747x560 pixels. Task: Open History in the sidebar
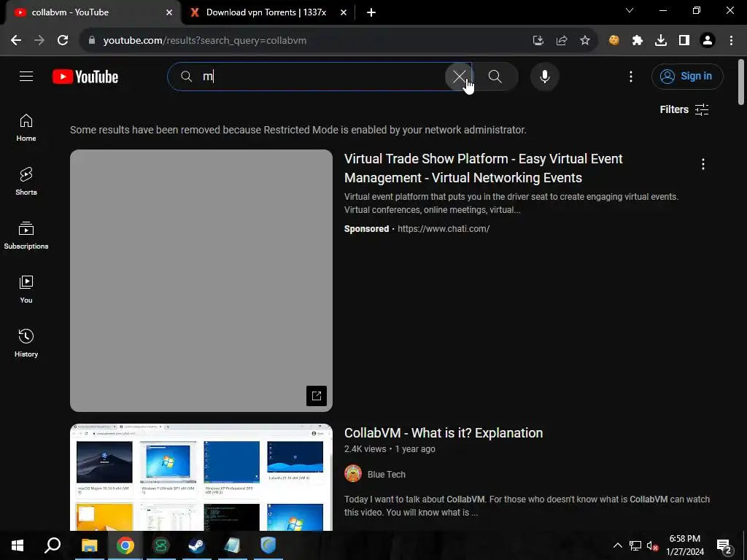[x=26, y=343]
